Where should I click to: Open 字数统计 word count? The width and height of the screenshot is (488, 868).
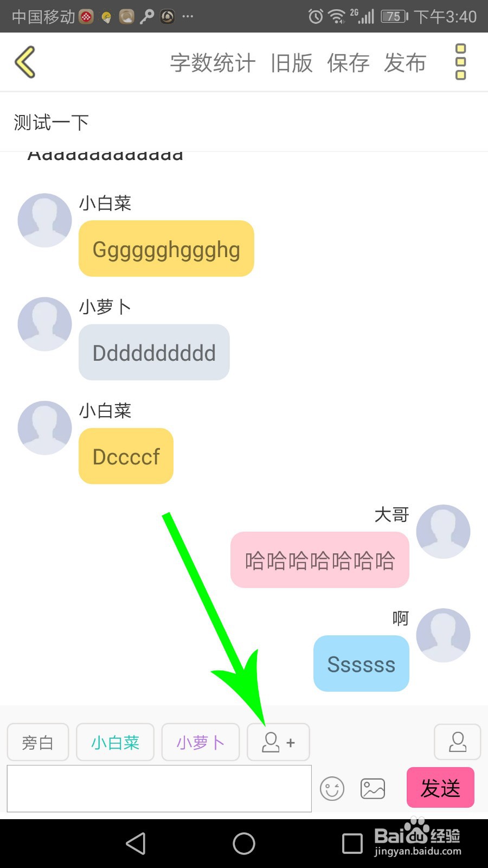click(213, 63)
